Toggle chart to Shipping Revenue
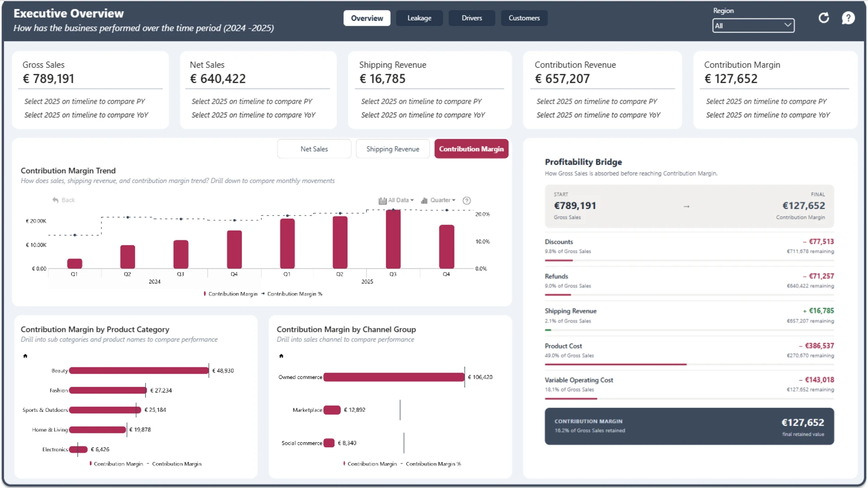 [x=393, y=149]
